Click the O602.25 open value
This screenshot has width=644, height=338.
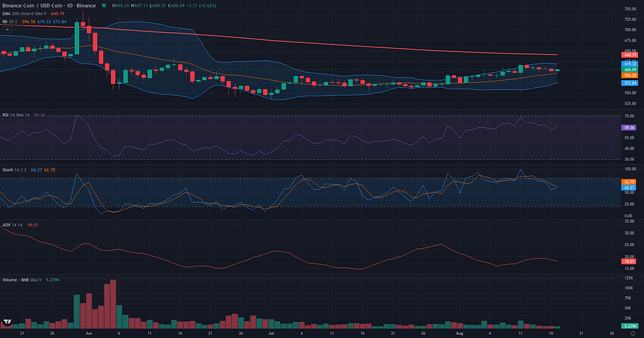click(x=120, y=5)
